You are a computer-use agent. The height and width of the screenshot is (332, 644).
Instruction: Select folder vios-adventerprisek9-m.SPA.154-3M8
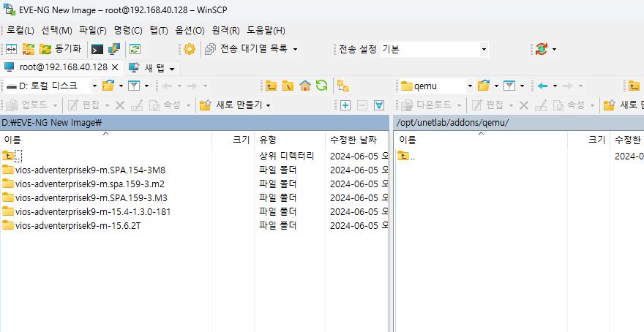(x=83, y=170)
